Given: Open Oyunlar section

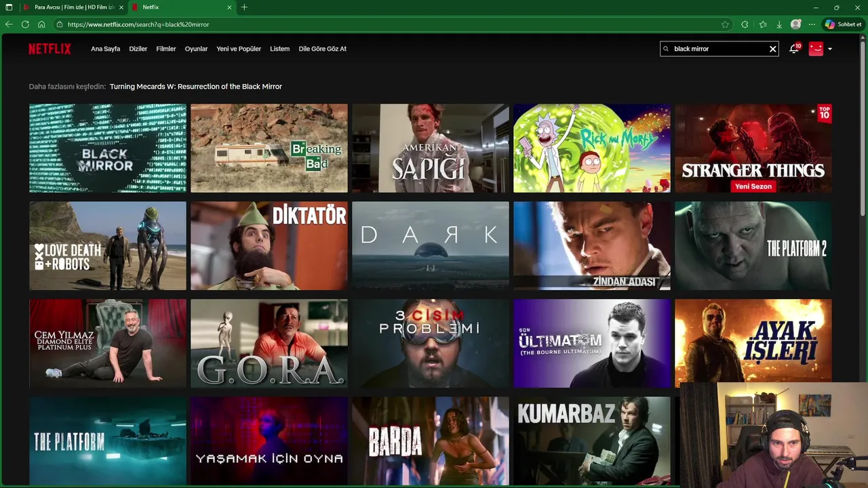Looking at the screenshot, I should (x=197, y=49).
